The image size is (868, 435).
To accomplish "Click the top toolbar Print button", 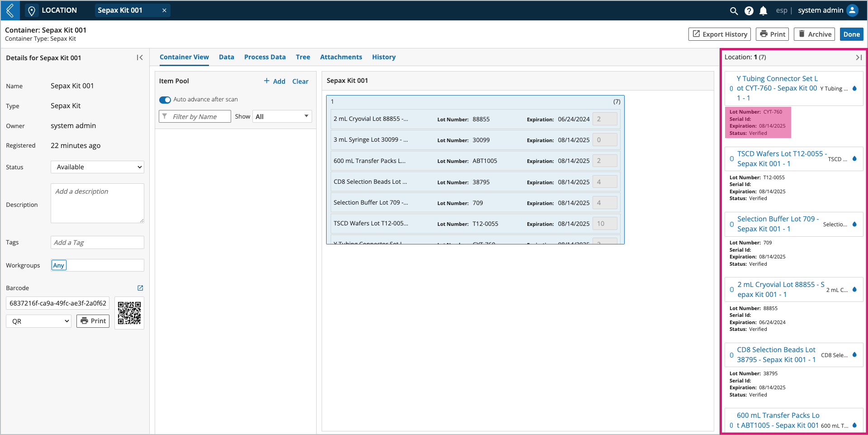I will 773,34.
